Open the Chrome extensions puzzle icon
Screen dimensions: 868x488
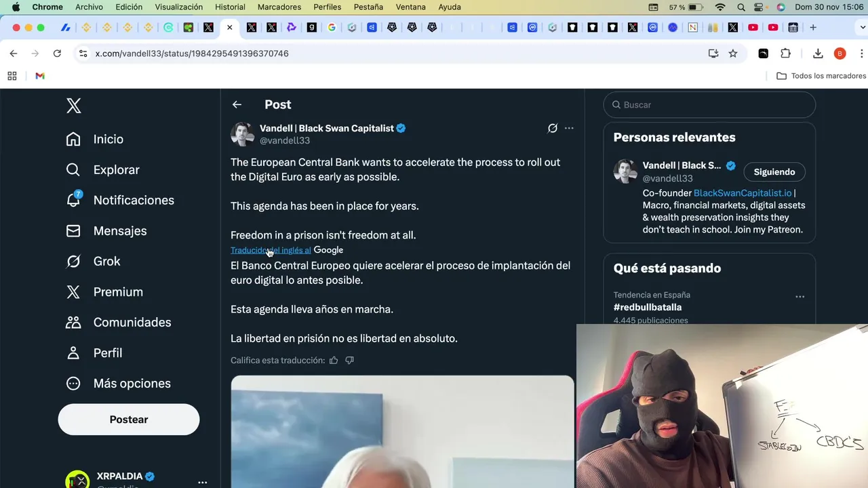[x=785, y=53]
